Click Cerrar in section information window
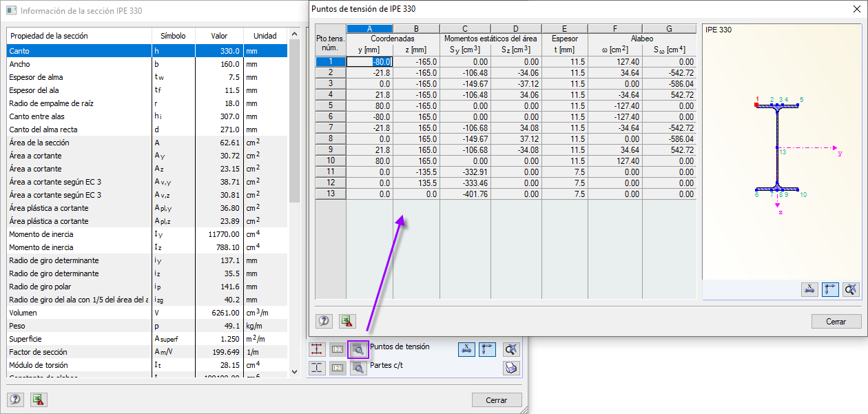The image size is (868, 414). (x=497, y=400)
